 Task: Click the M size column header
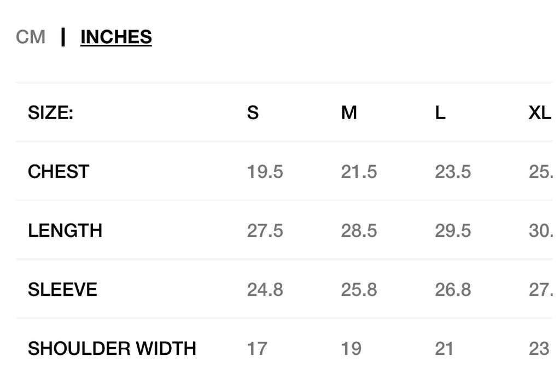(349, 113)
